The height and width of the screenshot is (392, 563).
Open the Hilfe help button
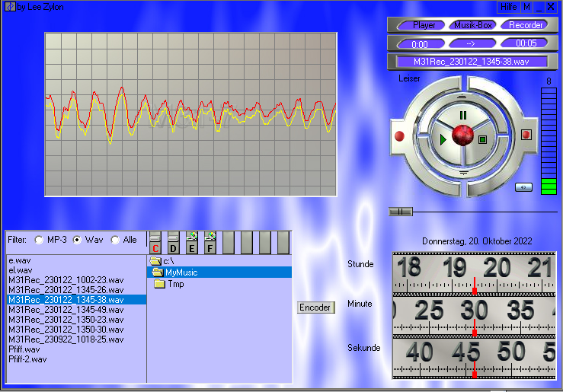tap(508, 7)
